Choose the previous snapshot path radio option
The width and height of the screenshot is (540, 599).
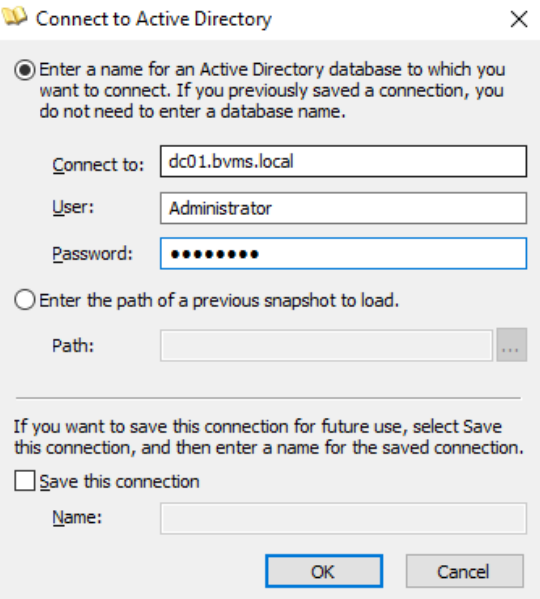click(x=25, y=300)
